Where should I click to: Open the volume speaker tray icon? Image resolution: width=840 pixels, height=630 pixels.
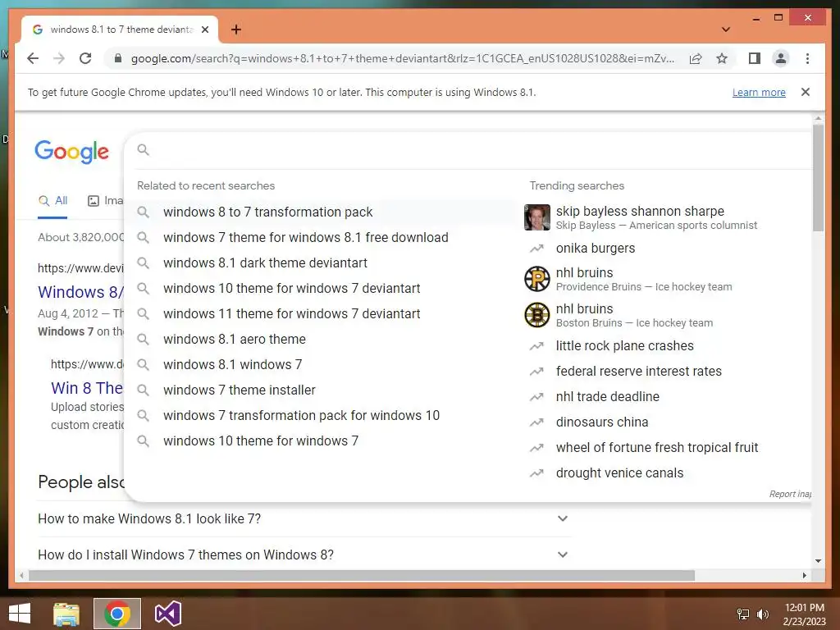(x=762, y=614)
